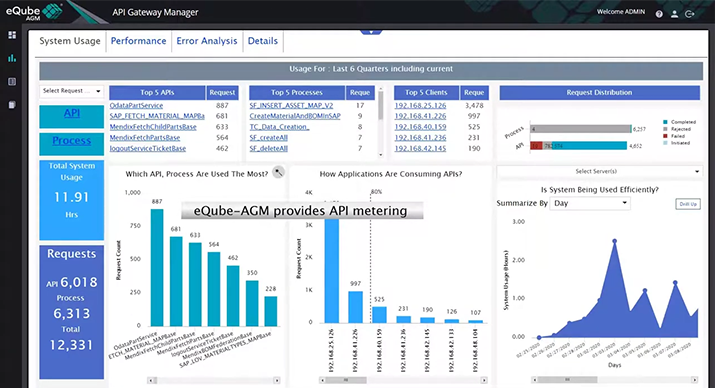Viewport: 715px width, 388px height.
Task: Open the TC_Data_Creation_ process link
Action: coord(280,127)
